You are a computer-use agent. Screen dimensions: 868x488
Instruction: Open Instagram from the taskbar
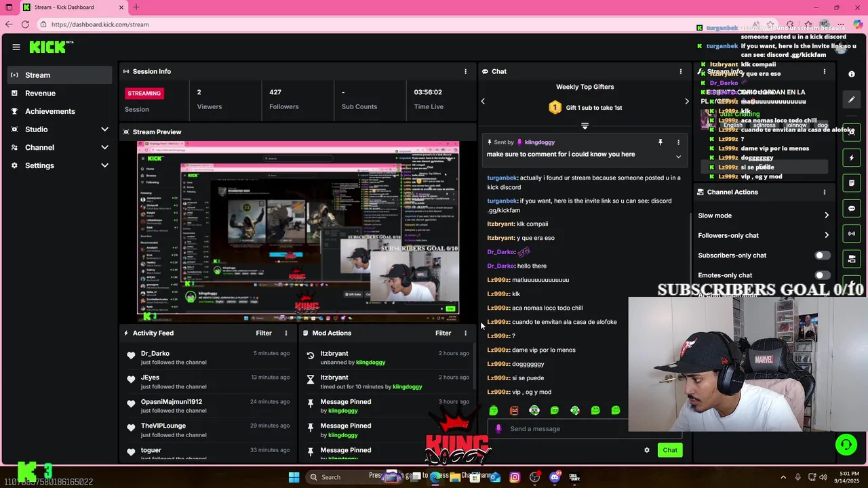click(x=515, y=477)
